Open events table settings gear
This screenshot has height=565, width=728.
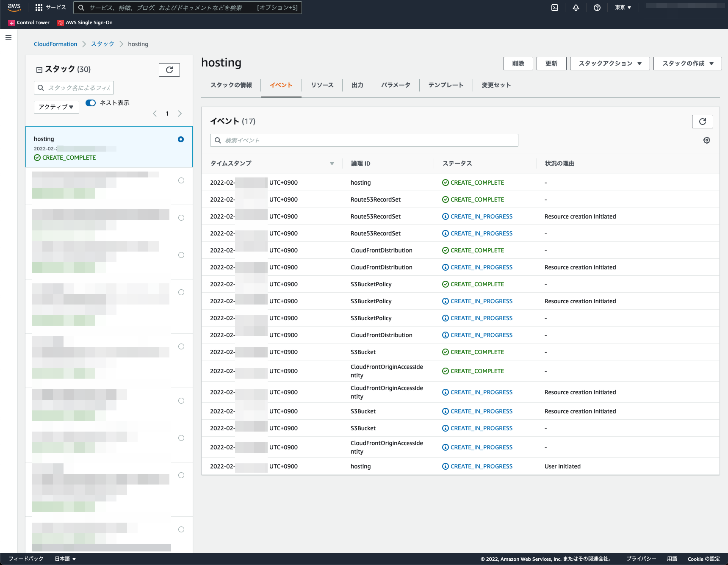click(x=707, y=140)
